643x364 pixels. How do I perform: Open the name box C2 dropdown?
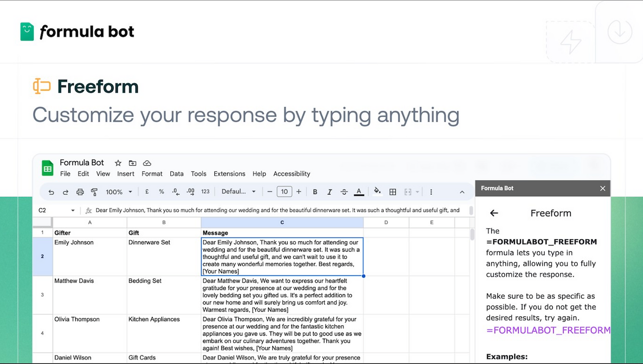[x=73, y=211]
